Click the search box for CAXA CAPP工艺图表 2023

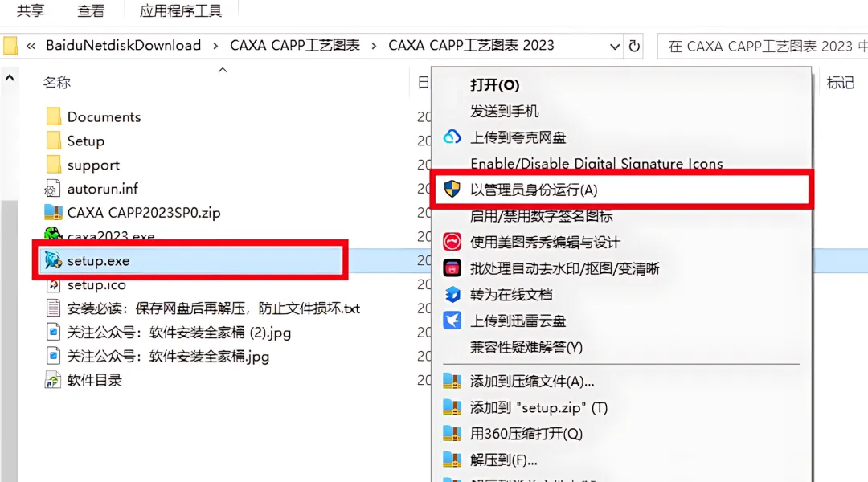pos(763,46)
